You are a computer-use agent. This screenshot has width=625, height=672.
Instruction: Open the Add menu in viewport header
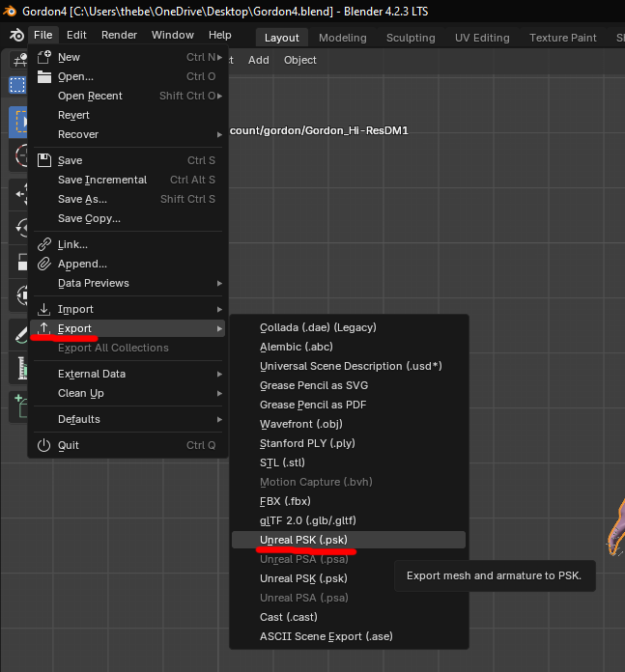[259, 60]
